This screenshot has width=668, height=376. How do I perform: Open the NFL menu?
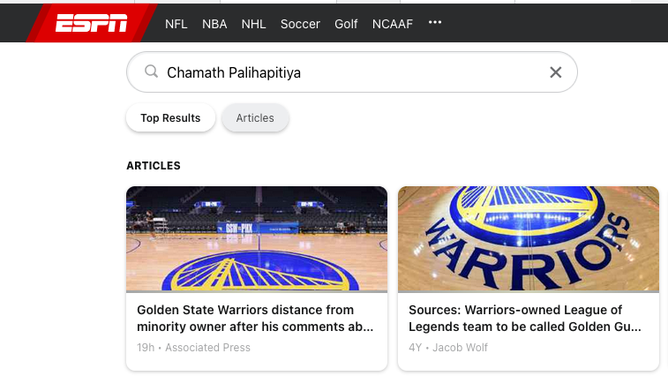[x=176, y=24]
